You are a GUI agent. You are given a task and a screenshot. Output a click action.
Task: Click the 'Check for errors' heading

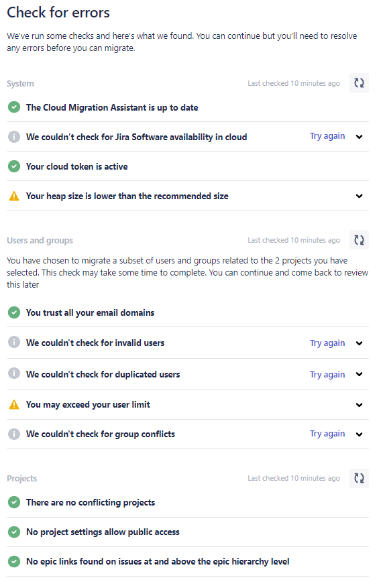click(x=58, y=12)
